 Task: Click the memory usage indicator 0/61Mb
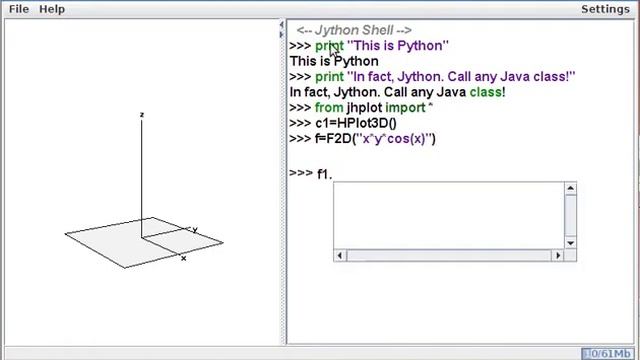(608, 353)
